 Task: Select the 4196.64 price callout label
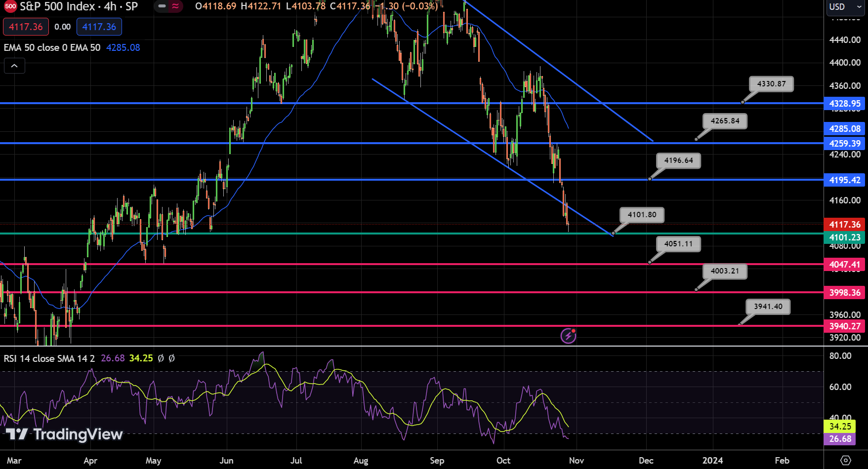pos(678,160)
